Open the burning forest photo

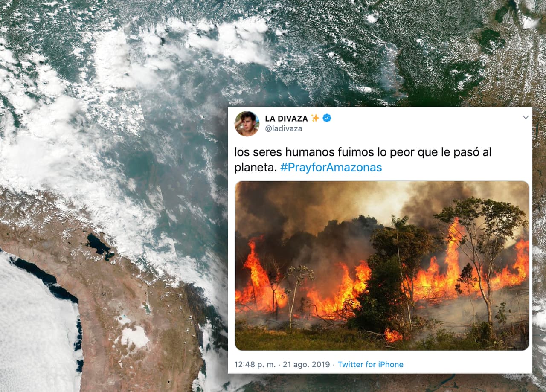coord(382,266)
